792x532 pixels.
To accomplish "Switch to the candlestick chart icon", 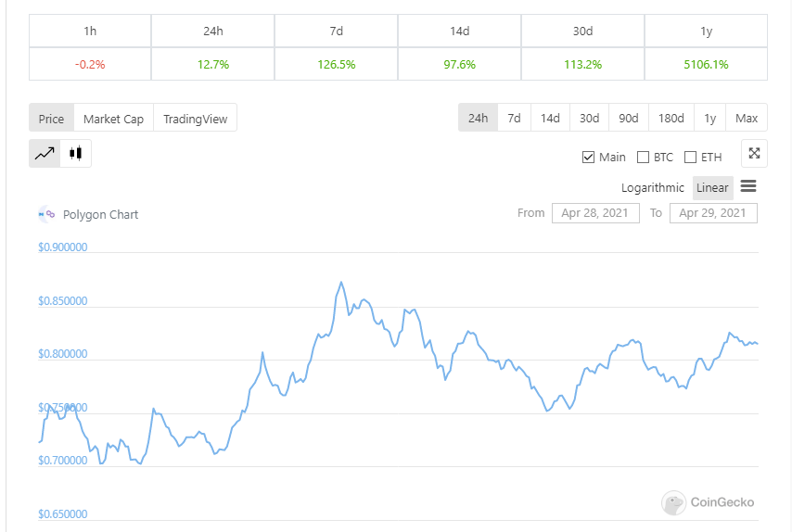I will (x=76, y=154).
